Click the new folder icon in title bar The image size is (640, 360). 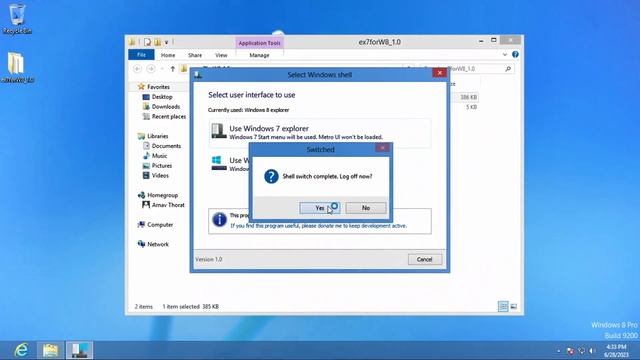pos(158,42)
